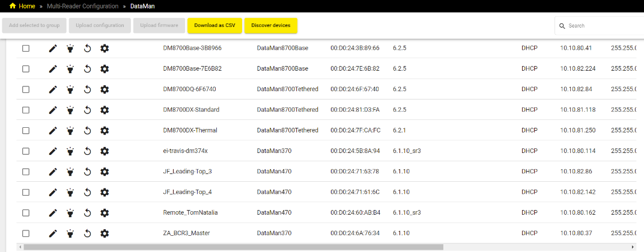
Task: Open gear settings for ei-travis-dm374x
Action: tap(105, 151)
